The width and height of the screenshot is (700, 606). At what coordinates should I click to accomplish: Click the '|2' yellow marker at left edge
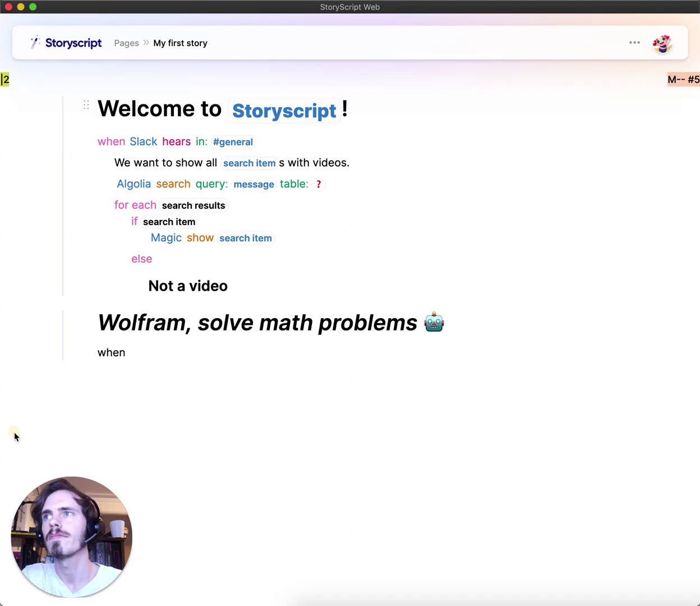(5, 80)
